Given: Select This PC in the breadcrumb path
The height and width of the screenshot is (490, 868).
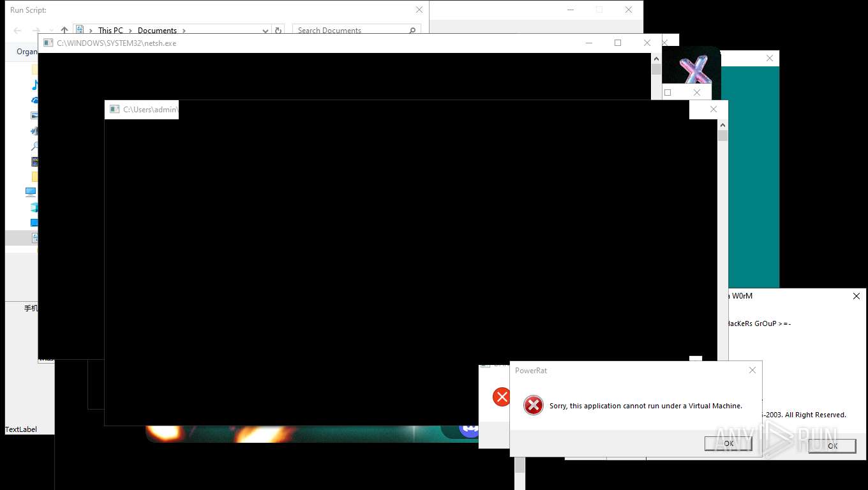Looking at the screenshot, I should pos(110,30).
